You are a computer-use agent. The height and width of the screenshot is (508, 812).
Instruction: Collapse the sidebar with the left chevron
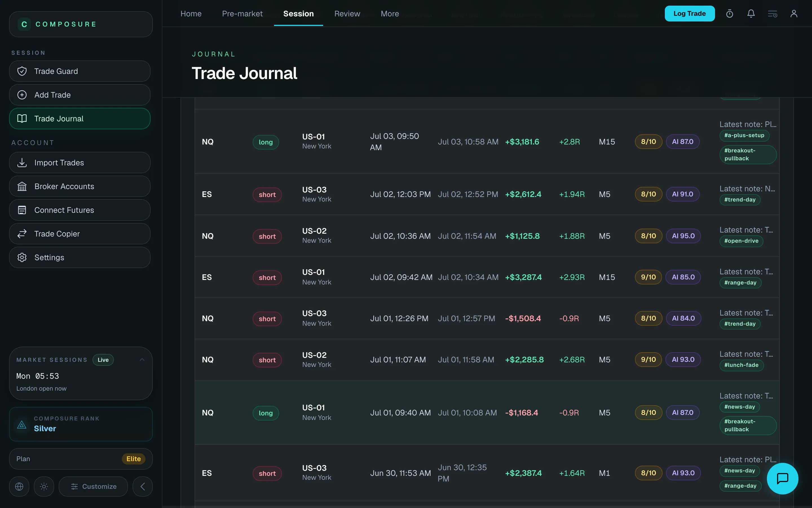click(x=143, y=487)
